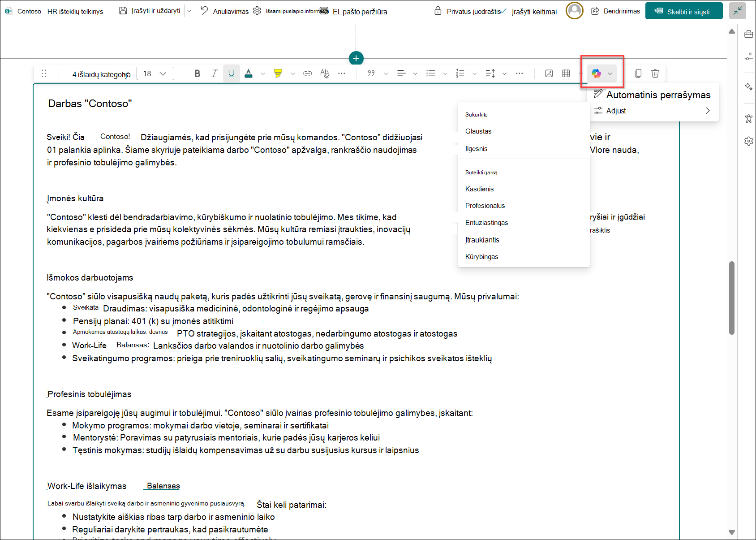Insert an image into the text
Viewport: 756px width, 540px height.
549,73
